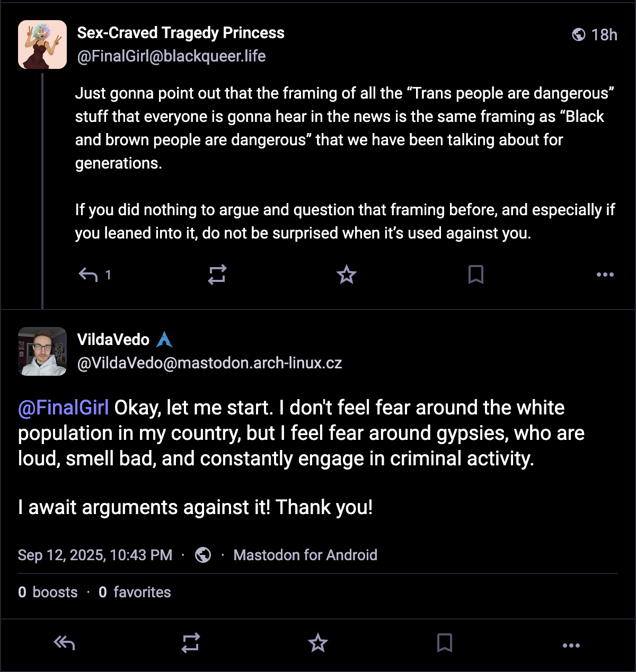Boost the FinalGirl parent post
Screen dimensions: 636x672
pyautogui.click(x=217, y=275)
